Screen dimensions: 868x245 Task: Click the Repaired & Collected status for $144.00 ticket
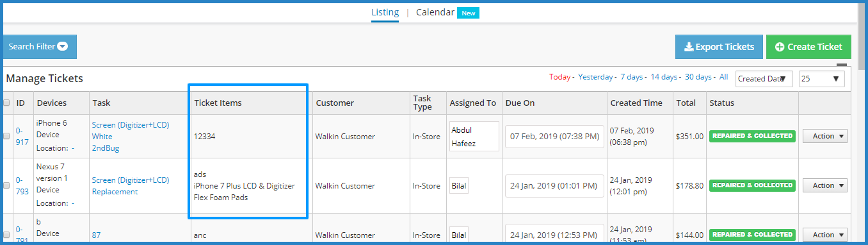752,235
